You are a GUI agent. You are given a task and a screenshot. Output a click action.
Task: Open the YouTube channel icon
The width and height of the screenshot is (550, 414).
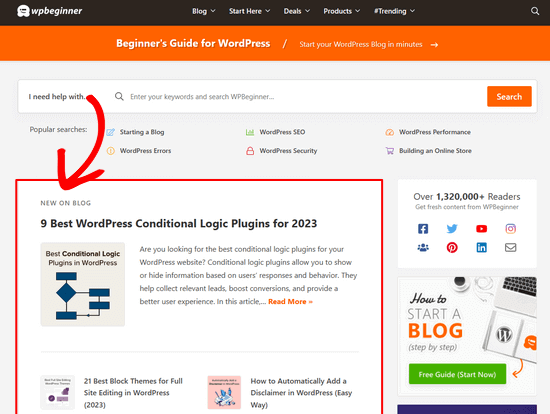[x=481, y=229]
